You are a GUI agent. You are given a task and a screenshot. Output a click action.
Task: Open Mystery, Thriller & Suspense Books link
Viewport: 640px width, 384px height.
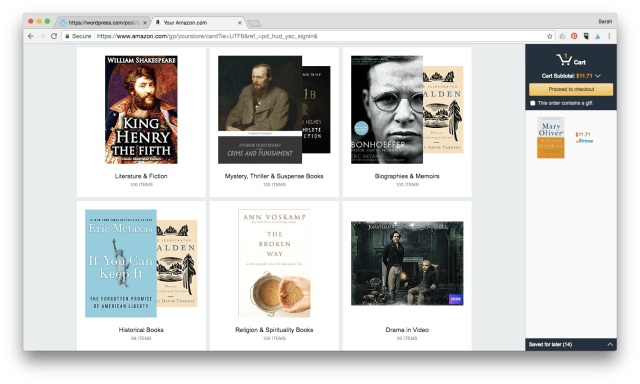pyautogui.click(x=274, y=176)
